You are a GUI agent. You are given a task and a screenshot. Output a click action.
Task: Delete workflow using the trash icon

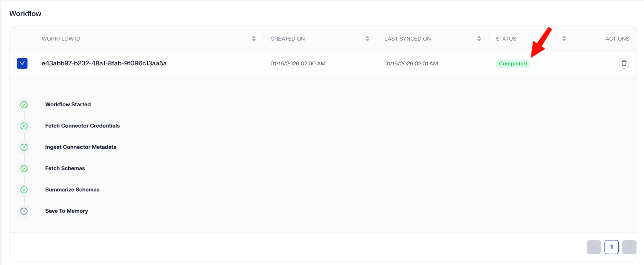(624, 63)
